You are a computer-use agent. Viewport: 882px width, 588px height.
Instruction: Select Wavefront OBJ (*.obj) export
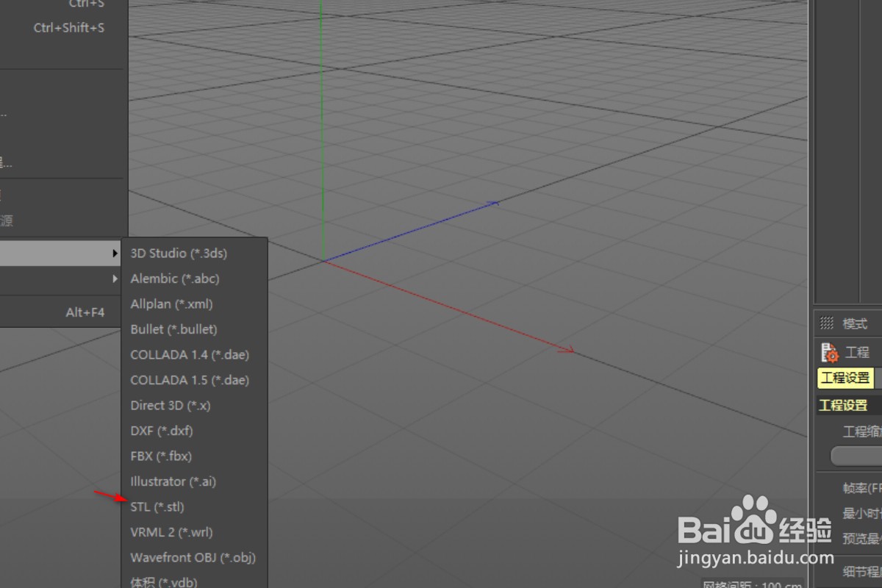pos(194,557)
